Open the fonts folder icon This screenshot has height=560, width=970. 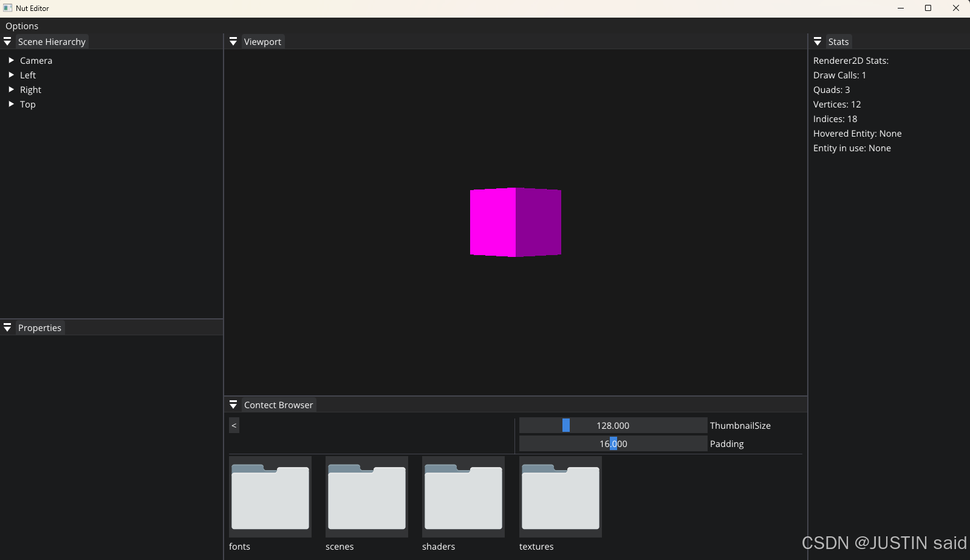[x=270, y=497]
